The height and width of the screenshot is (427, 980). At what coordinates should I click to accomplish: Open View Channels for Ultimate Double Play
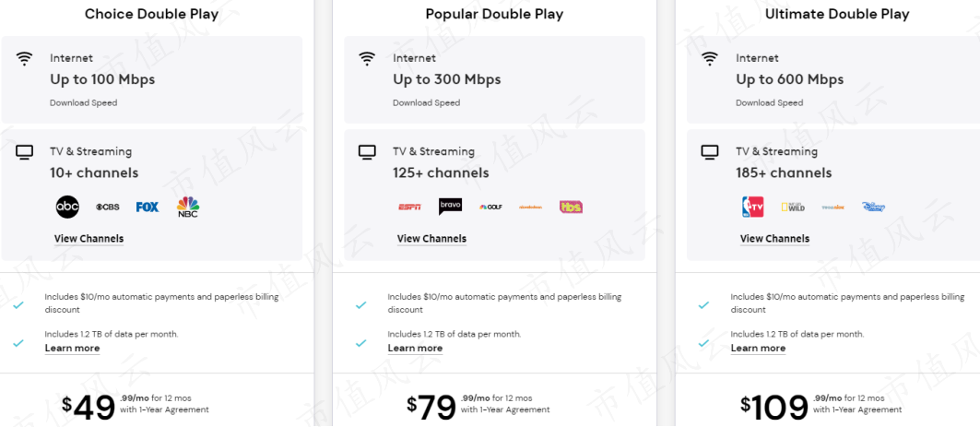tap(774, 239)
